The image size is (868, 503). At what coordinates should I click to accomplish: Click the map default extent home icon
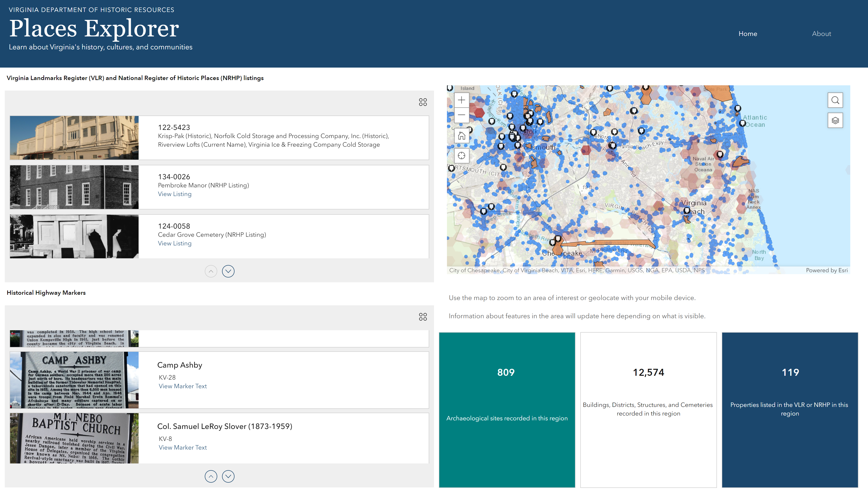461,136
